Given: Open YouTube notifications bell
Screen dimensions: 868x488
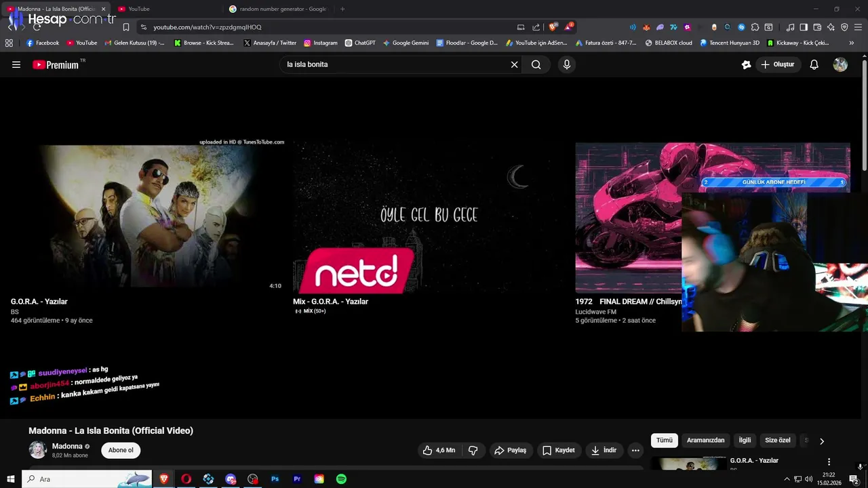Looking at the screenshot, I should [x=814, y=65].
